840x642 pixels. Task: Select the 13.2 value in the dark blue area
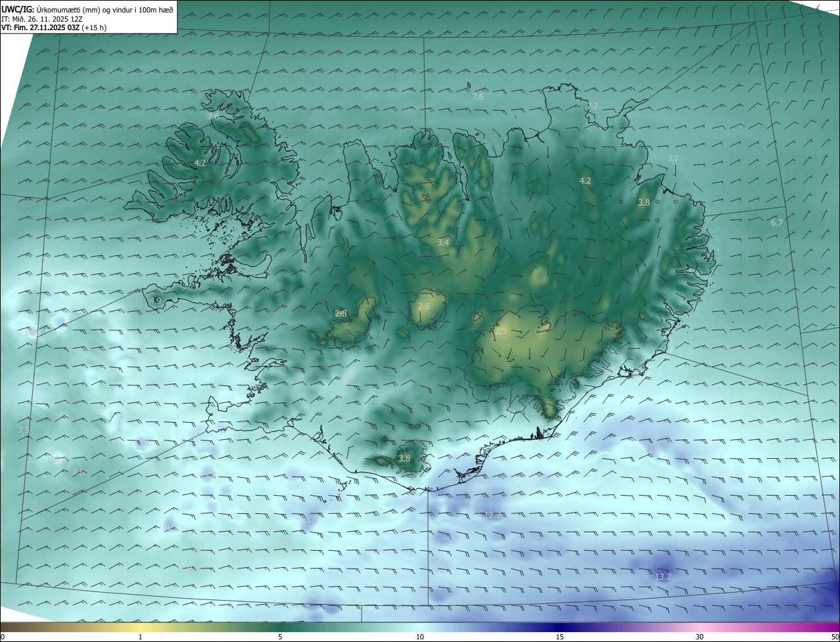click(x=663, y=577)
